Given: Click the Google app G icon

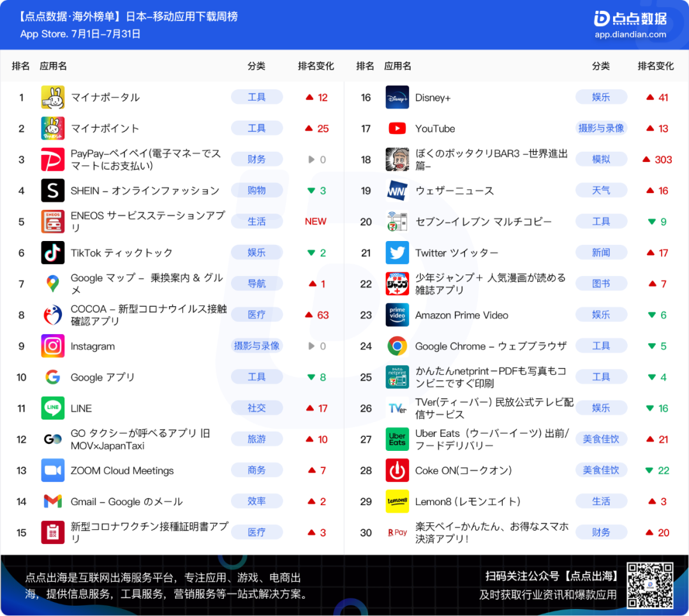Looking at the screenshot, I should click(x=53, y=377).
